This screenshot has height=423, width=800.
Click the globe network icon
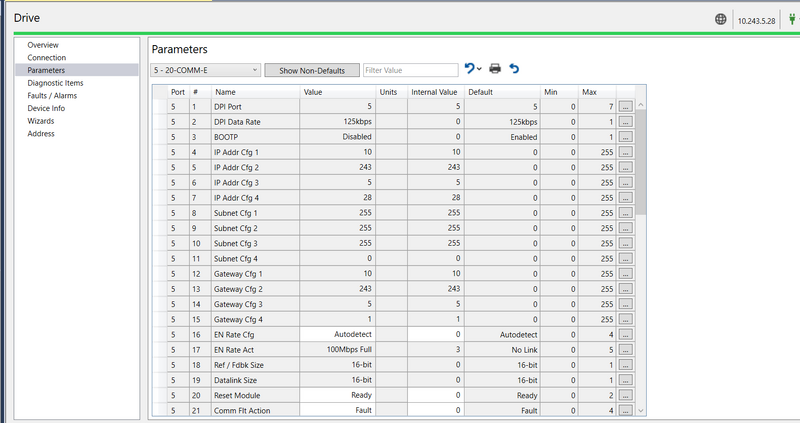720,19
